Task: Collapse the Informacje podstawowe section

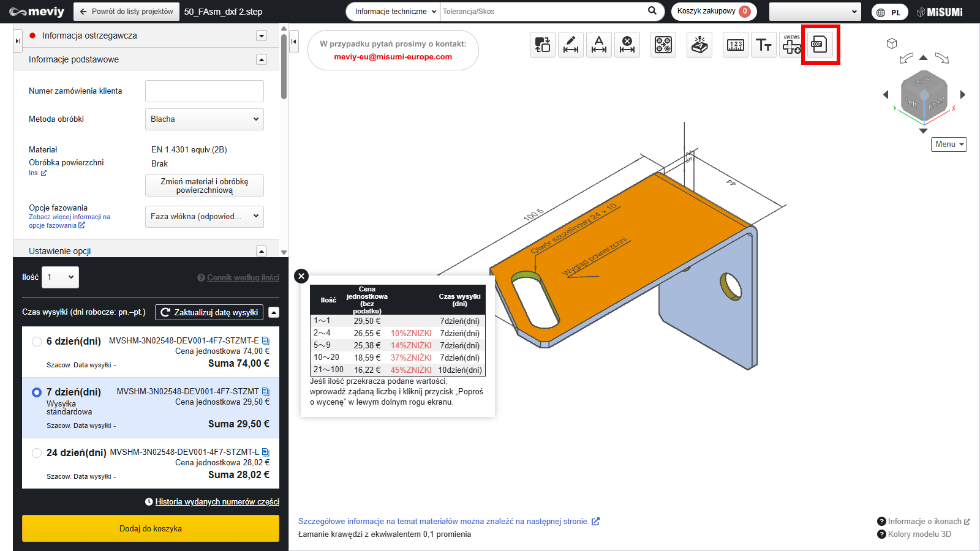Action: (262, 59)
